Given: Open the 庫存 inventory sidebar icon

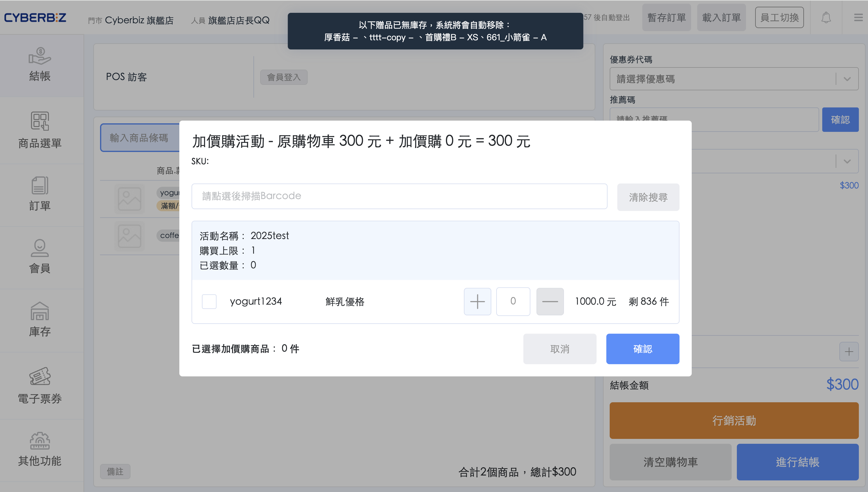Looking at the screenshot, I should [x=40, y=311].
